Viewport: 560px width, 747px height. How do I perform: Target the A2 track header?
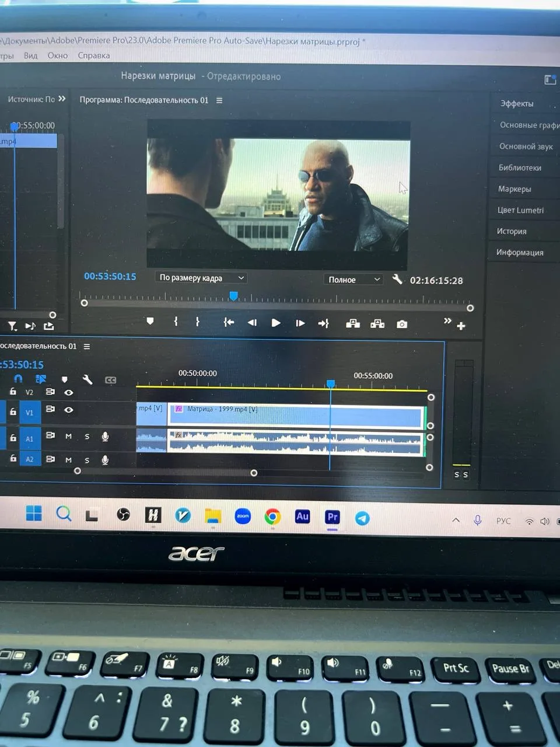(30, 459)
